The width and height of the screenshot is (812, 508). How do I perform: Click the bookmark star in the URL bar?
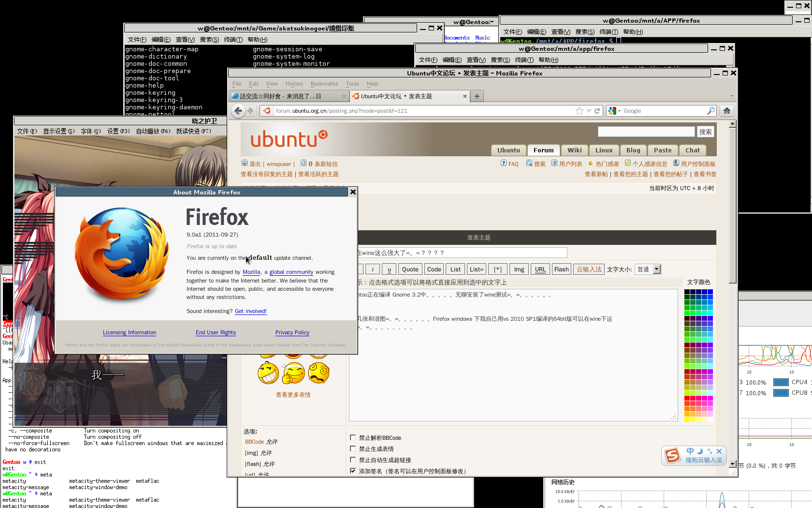point(580,111)
